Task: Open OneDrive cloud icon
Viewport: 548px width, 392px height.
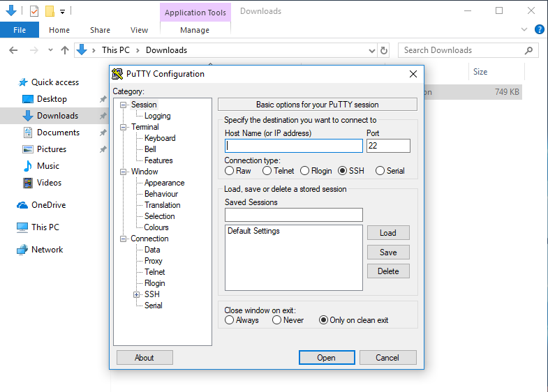Action: pyautogui.click(x=22, y=205)
